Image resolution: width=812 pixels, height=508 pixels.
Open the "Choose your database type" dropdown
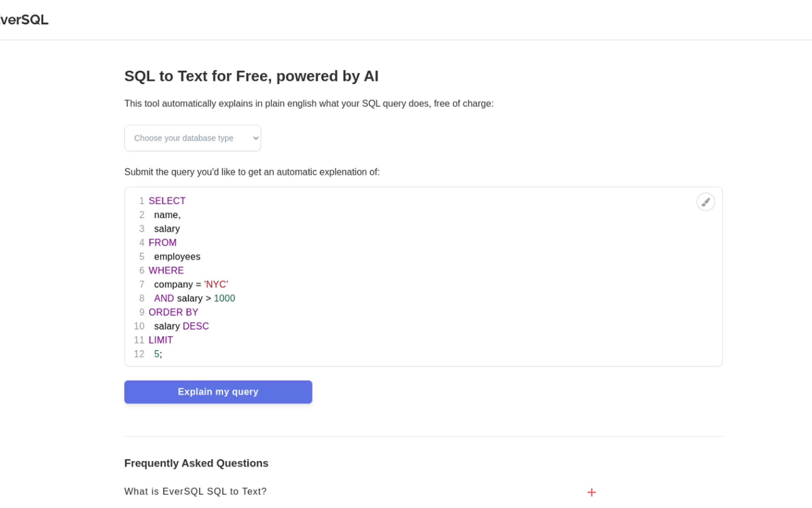(x=192, y=138)
